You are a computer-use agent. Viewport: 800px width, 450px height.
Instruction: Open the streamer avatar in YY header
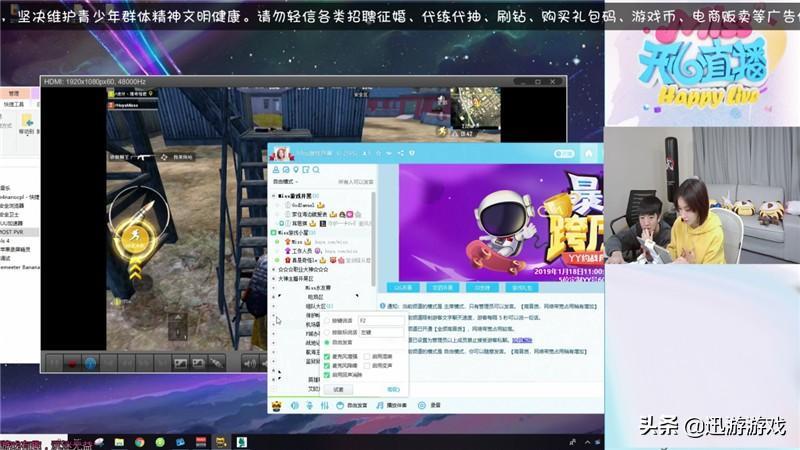pos(282,153)
